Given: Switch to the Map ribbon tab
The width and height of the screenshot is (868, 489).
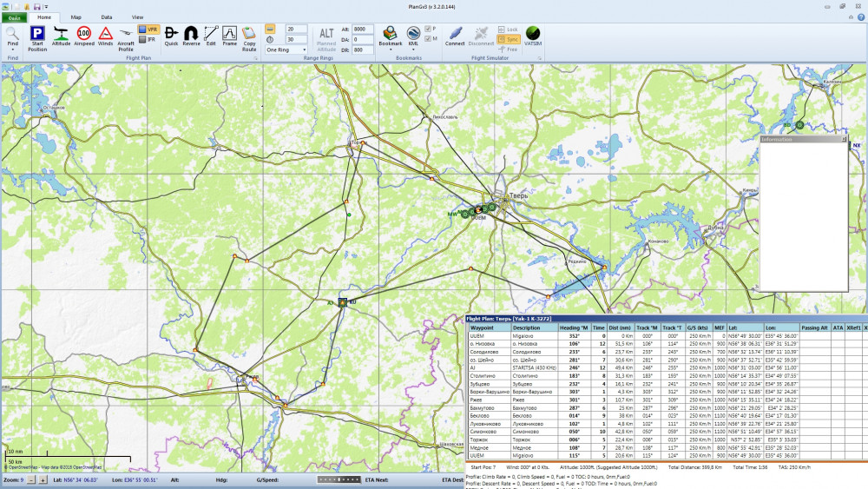Looking at the screenshot, I should (x=76, y=17).
